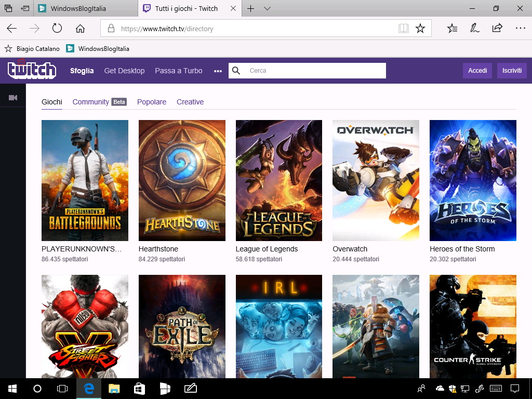This screenshot has height=399, width=532.
Task: Click the People icon in taskbar
Action: point(421,389)
